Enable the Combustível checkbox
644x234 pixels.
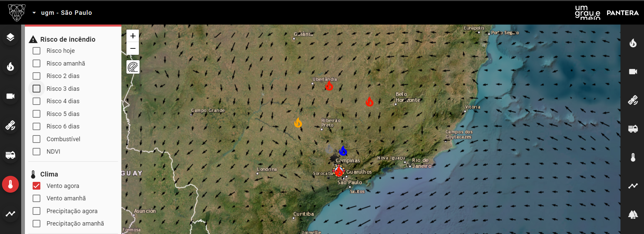36,139
